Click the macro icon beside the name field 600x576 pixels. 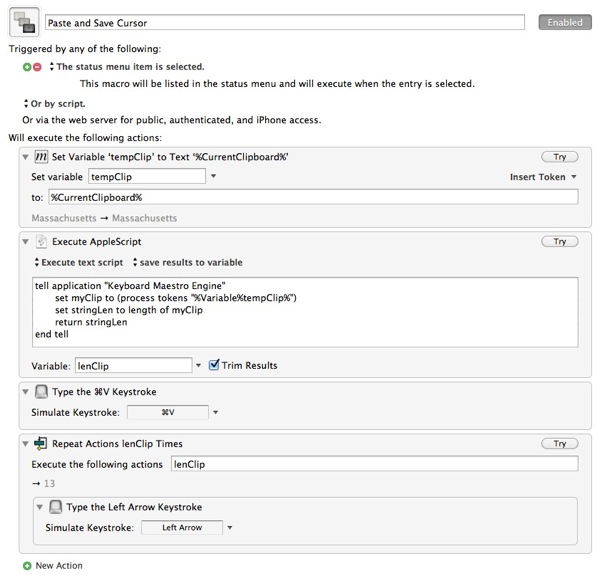24,22
